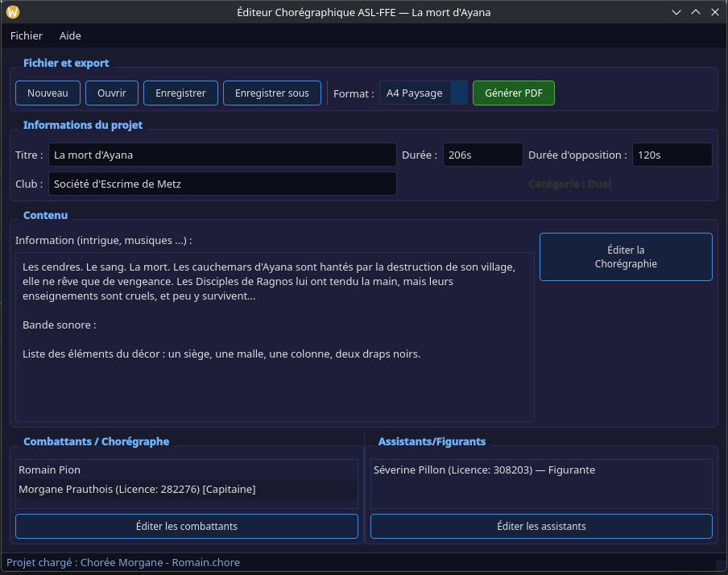This screenshot has width=728, height=575.
Task: Open the Fichier menu
Action: pyautogui.click(x=27, y=35)
